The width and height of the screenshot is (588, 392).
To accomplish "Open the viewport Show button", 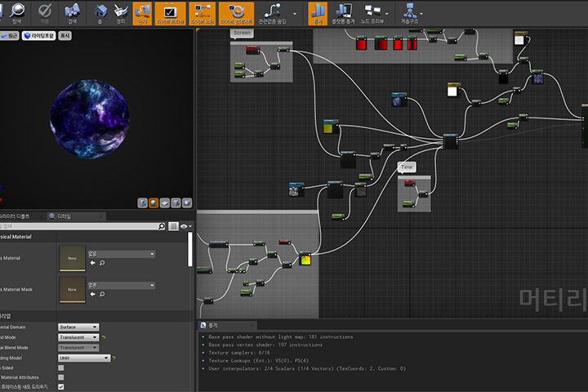I will [x=65, y=36].
